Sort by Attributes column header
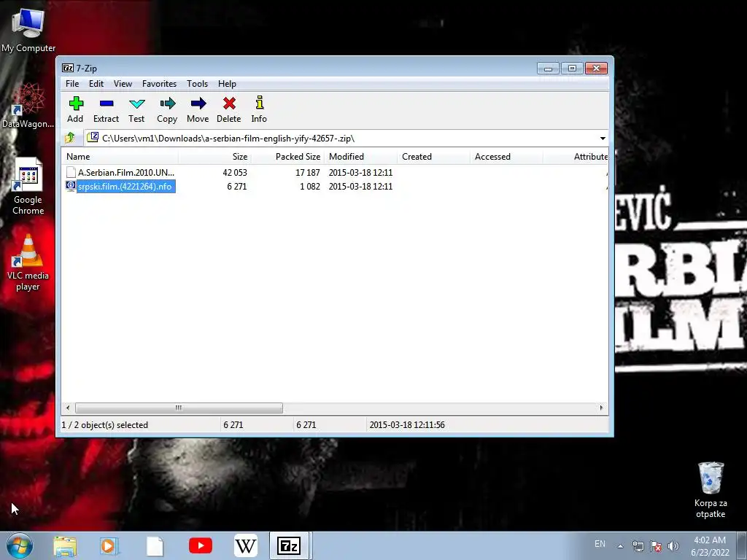Screen dimensions: 747x560 tap(576, 157)
